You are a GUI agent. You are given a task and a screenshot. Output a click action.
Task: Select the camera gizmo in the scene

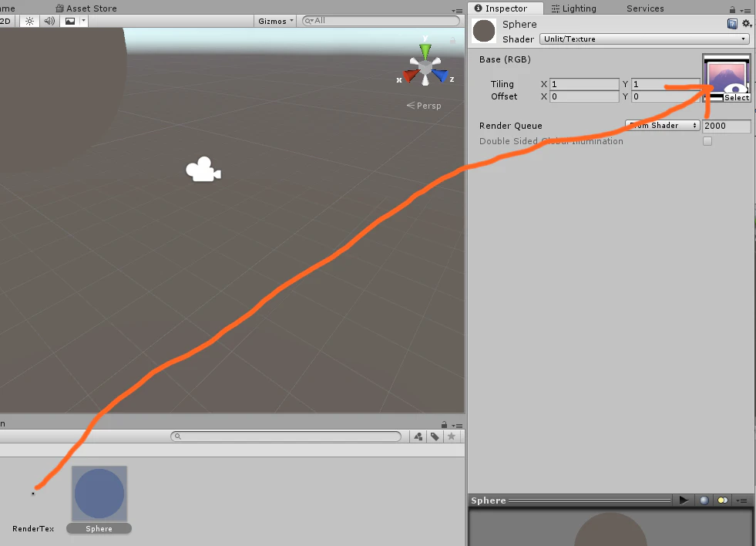click(203, 170)
